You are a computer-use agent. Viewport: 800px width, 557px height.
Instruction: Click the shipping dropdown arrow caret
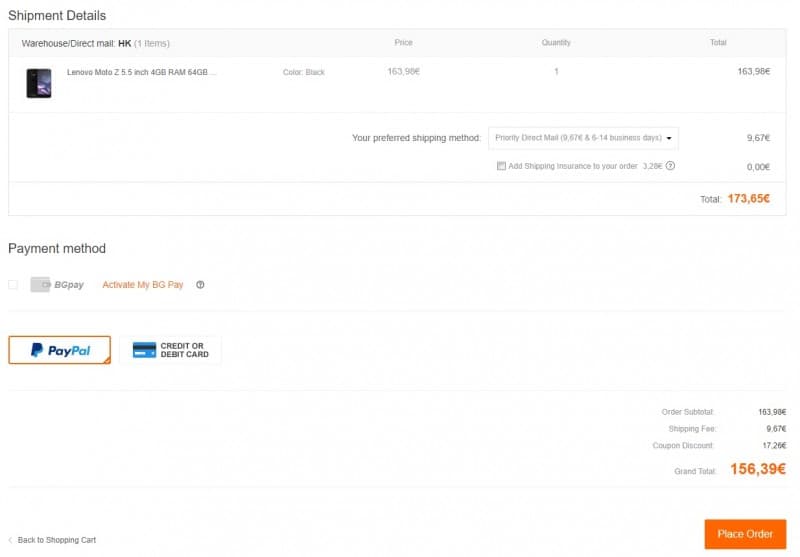pos(669,138)
